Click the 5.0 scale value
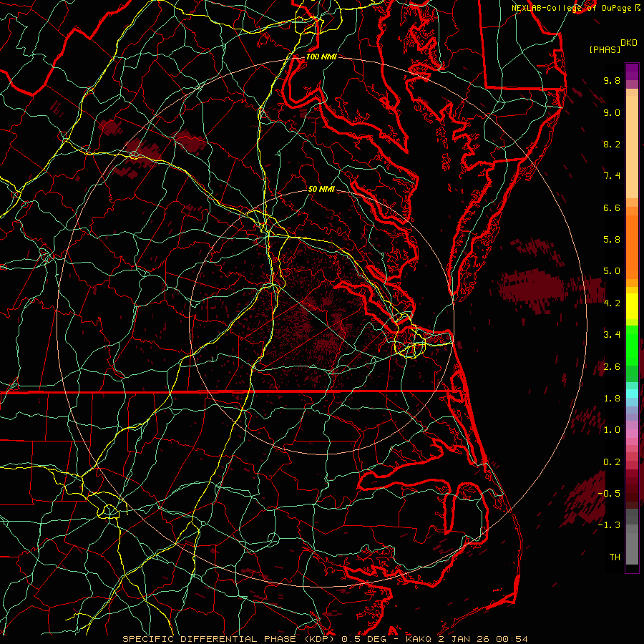 612,271
